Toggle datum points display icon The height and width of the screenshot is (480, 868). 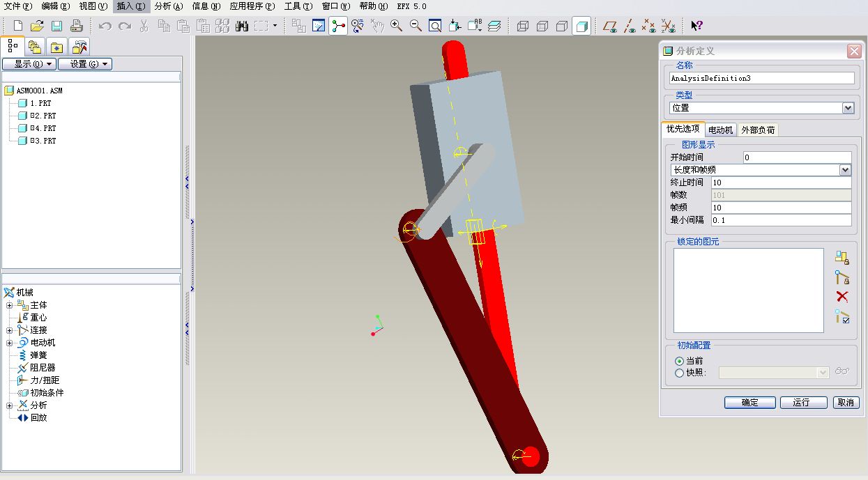pos(648,26)
